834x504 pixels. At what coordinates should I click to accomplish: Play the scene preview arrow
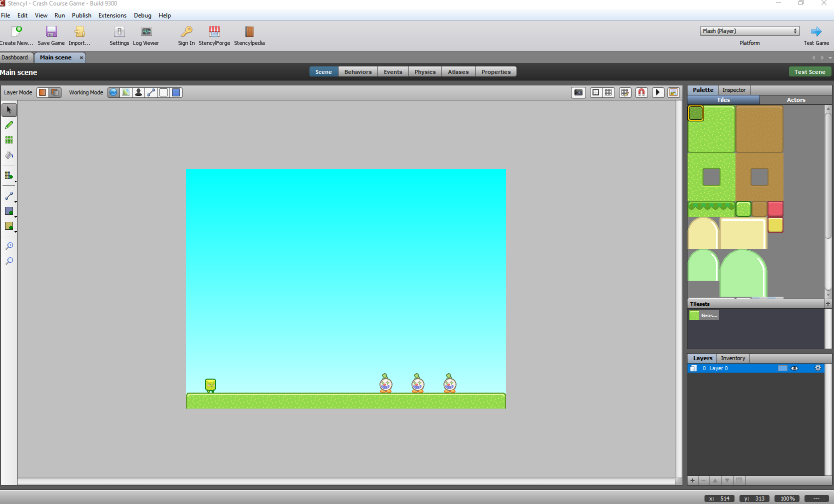tap(657, 92)
